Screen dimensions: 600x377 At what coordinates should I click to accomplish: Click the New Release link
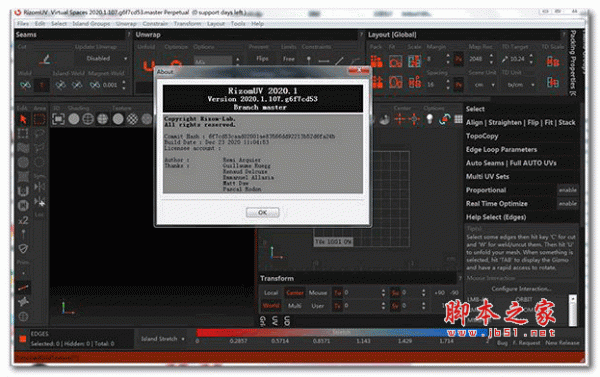[x=562, y=343]
